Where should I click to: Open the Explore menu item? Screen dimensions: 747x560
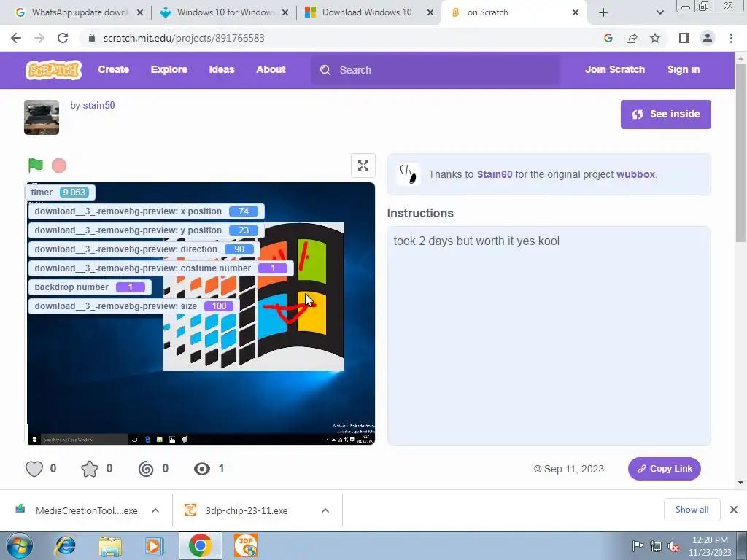(x=169, y=69)
